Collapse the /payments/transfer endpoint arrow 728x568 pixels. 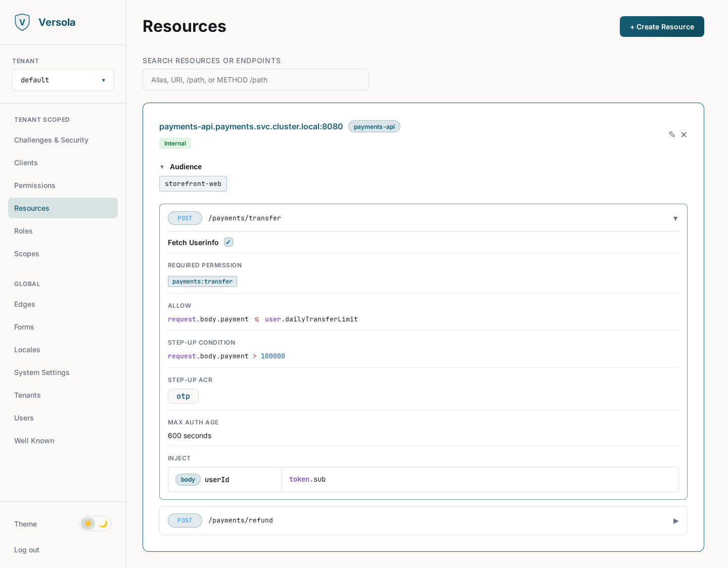[675, 218]
